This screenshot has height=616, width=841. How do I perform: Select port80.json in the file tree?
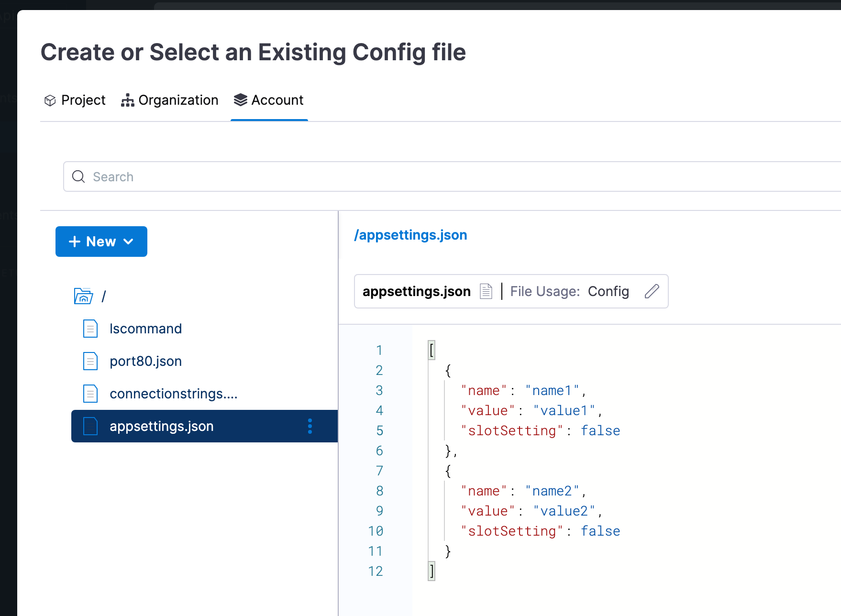pyautogui.click(x=145, y=361)
